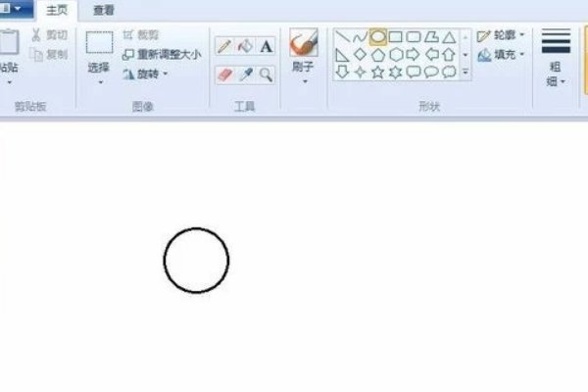588x392 pixels.
Task: Select the Fill with color bucket tool
Action: 245,46
